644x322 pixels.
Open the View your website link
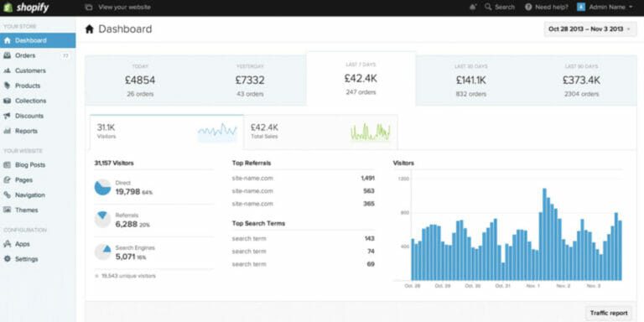click(x=117, y=7)
